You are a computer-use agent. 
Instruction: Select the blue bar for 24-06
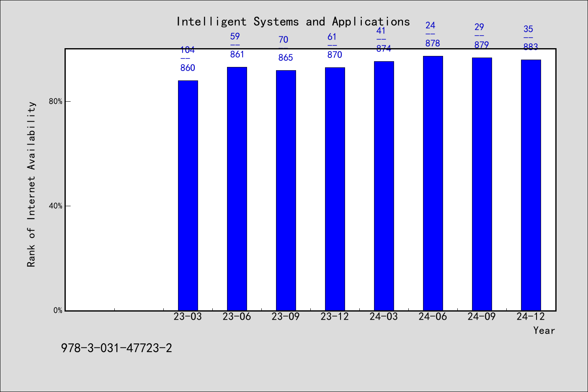[433, 183]
